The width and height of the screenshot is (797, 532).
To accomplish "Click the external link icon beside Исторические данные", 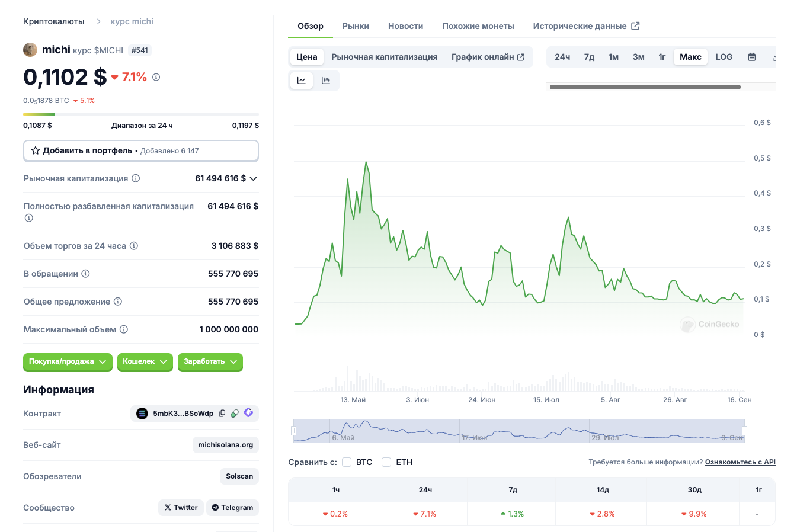I will click(635, 26).
